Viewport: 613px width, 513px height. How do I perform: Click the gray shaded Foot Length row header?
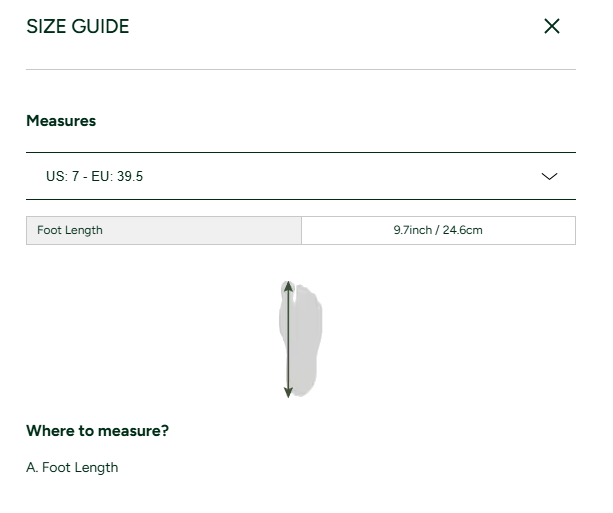tap(164, 230)
